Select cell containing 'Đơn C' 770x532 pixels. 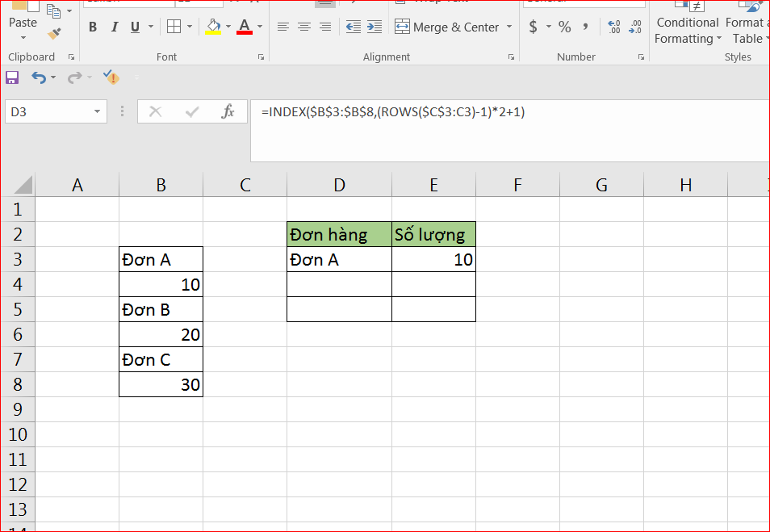click(x=161, y=359)
